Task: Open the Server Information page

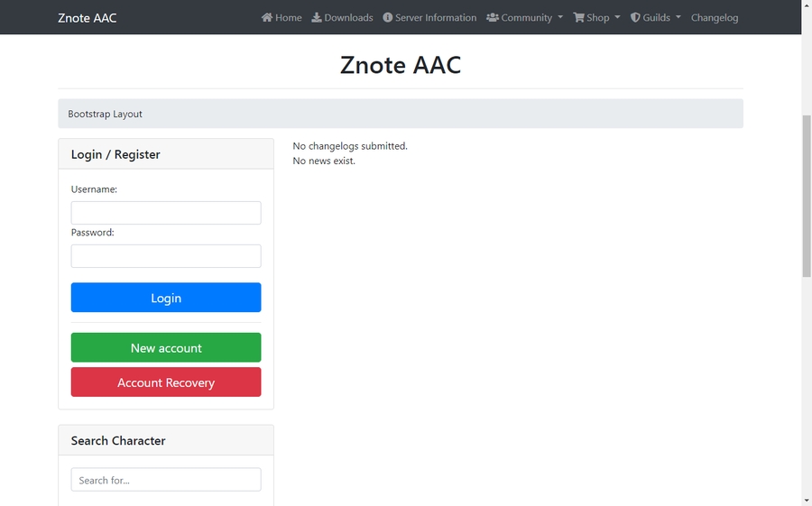Action: (435, 17)
